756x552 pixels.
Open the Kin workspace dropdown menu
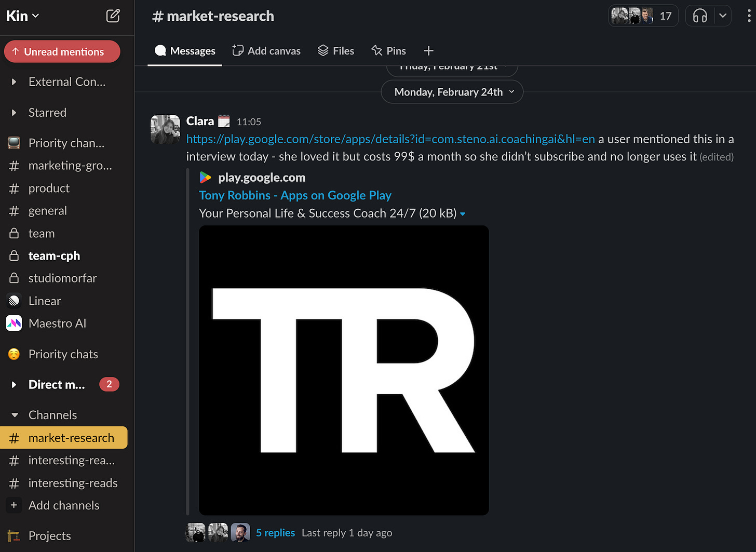point(22,16)
